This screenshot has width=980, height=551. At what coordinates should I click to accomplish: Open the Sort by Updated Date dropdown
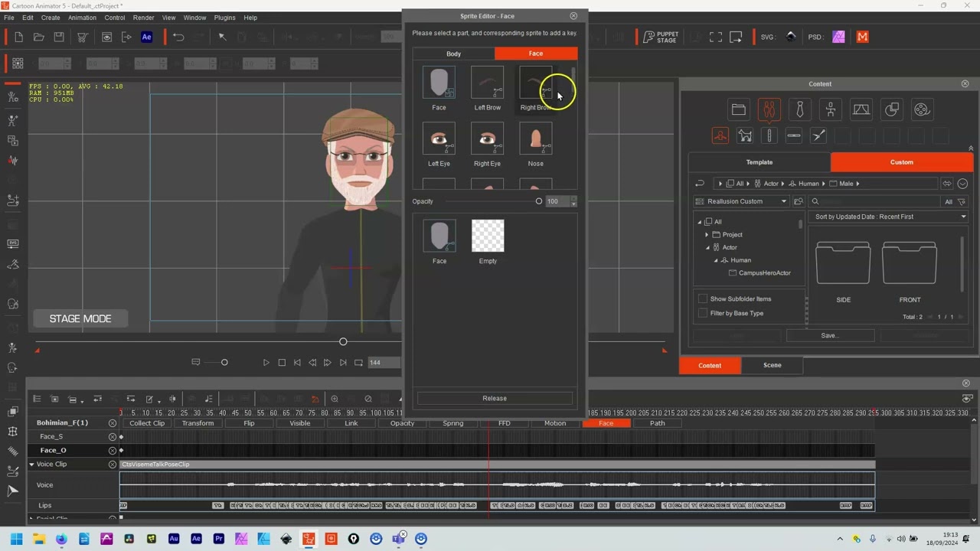click(x=890, y=217)
